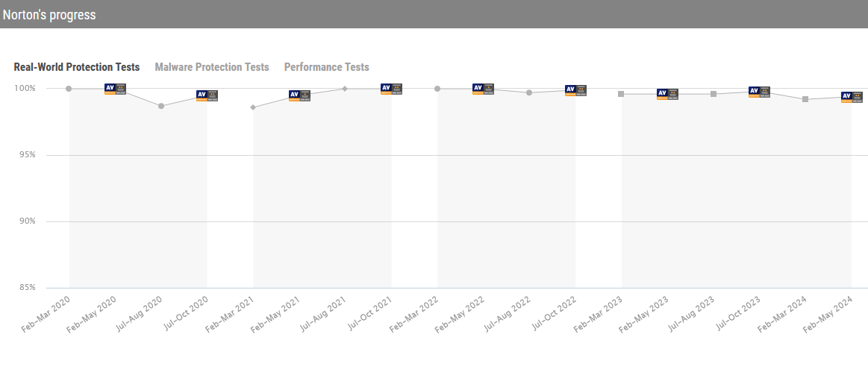The height and width of the screenshot is (369, 868).
Task: Select the Jul–Aug 2021 diamond data point
Action: pyautogui.click(x=345, y=89)
